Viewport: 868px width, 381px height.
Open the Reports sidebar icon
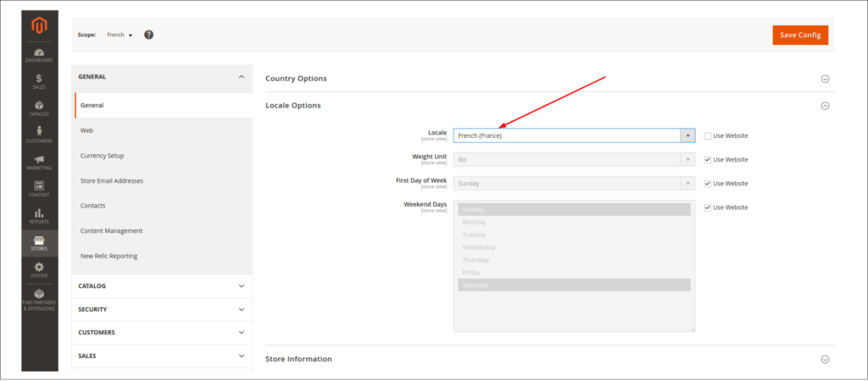39,215
